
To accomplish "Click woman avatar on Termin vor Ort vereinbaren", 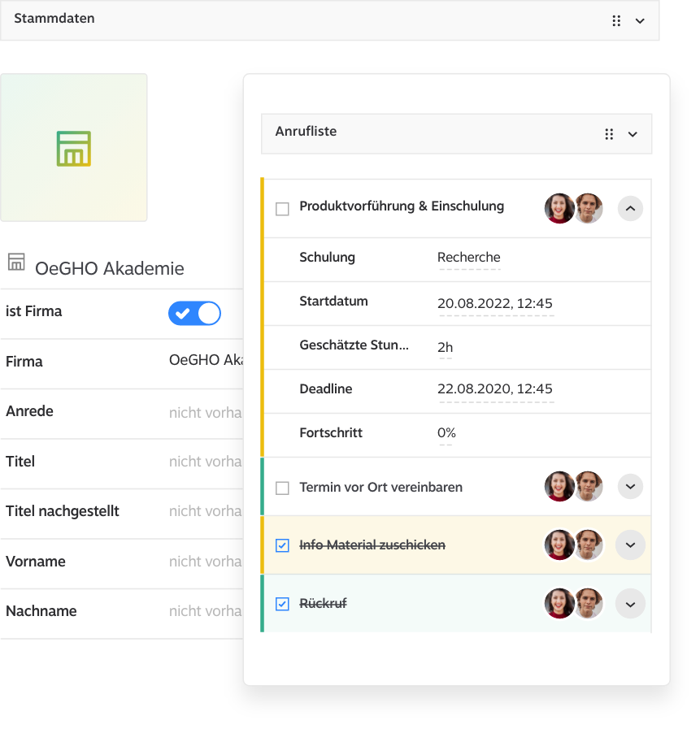I will tap(559, 486).
